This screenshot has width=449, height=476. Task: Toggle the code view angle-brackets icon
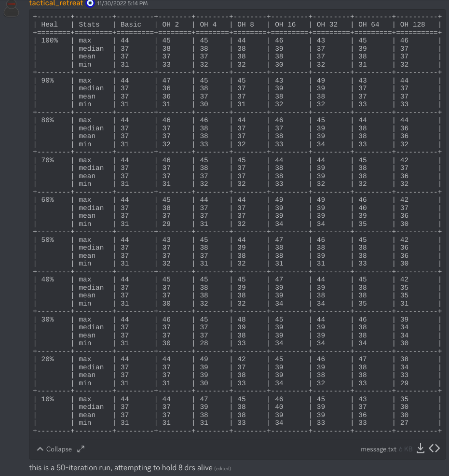click(x=434, y=448)
